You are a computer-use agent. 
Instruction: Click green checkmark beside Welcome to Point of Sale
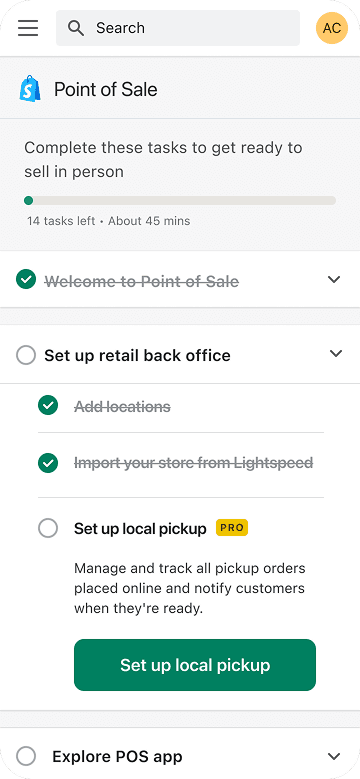pos(26,279)
